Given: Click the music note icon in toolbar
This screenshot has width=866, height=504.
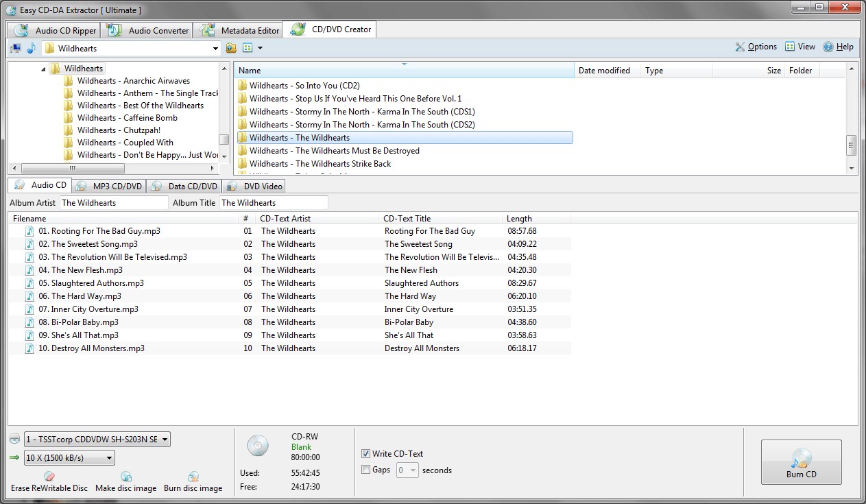Looking at the screenshot, I should (x=31, y=48).
